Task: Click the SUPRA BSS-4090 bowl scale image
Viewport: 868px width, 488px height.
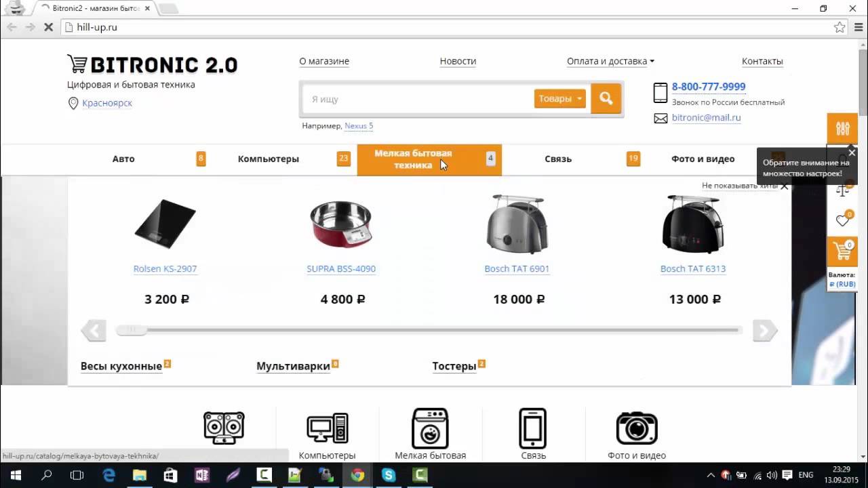Action: point(341,225)
